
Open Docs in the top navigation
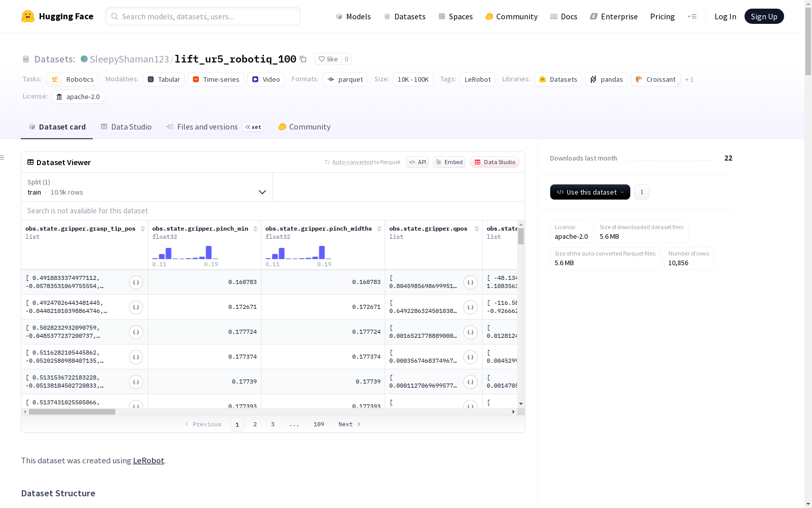(x=564, y=16)
